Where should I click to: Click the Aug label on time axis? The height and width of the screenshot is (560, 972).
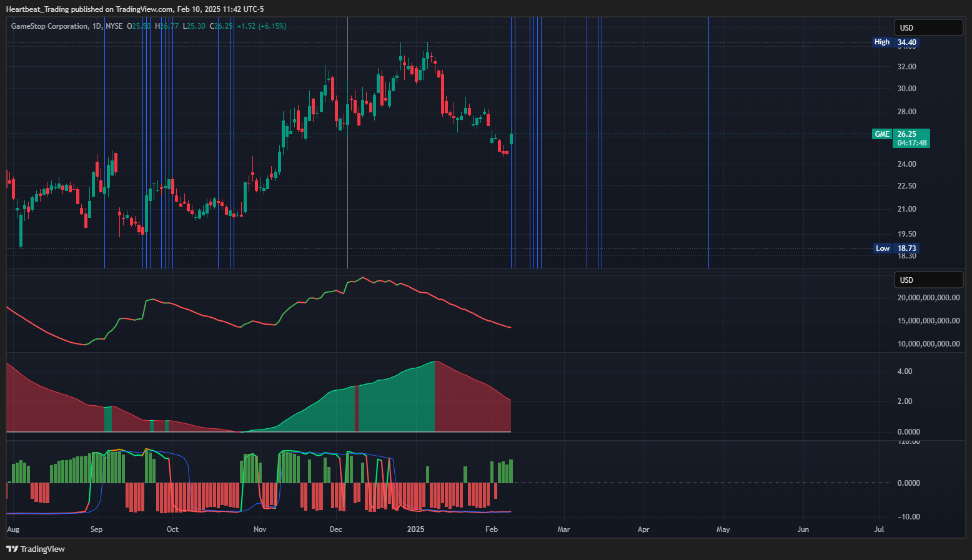[x=13, y=529]
